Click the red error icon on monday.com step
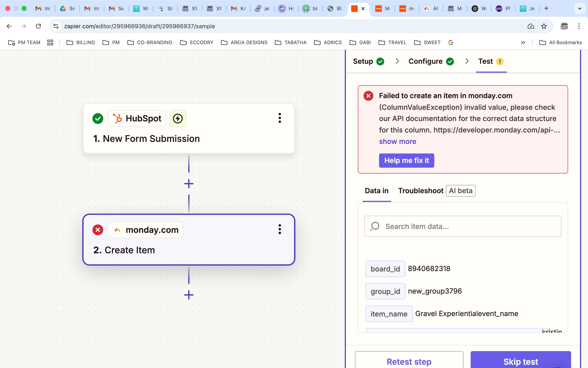Viewport: 588px width, 368px height. pyautogui.click(x=98, y=230)
